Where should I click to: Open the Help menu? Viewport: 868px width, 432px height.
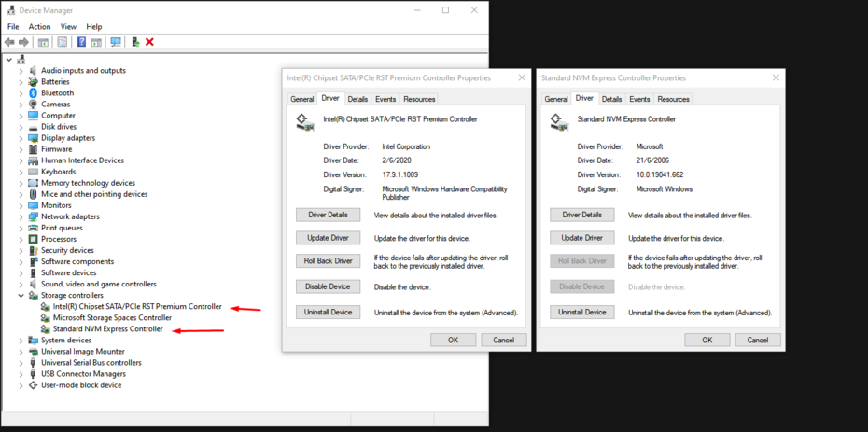tap(94, 26)
